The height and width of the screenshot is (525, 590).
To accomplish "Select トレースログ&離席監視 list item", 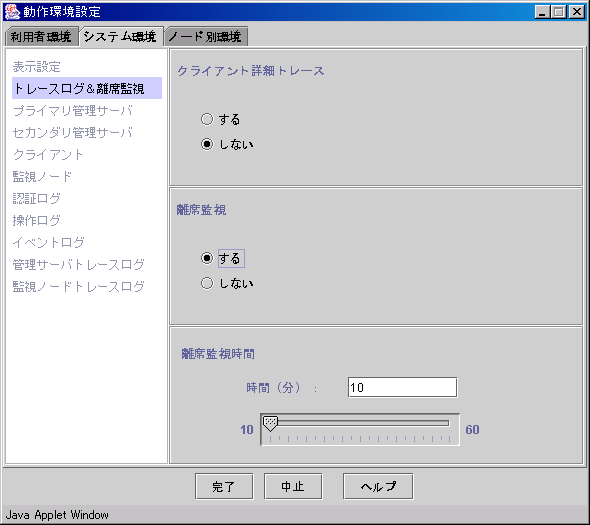I will pos(87,88).
